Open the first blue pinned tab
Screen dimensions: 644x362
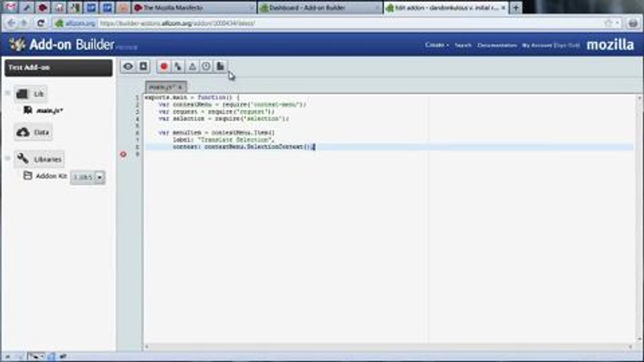[x=91, y=8]
